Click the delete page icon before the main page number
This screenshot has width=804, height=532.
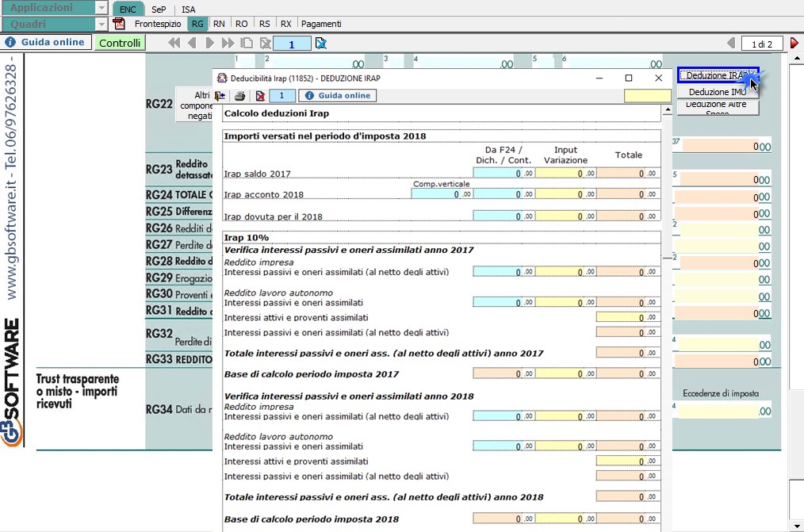(265, 43)
